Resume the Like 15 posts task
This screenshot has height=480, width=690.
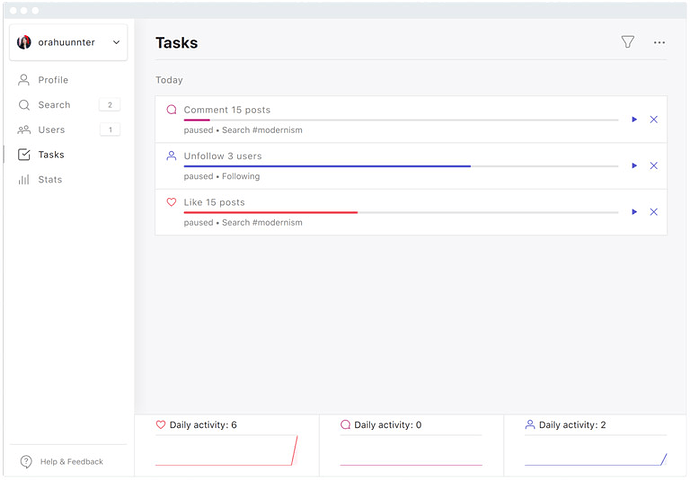634,212
